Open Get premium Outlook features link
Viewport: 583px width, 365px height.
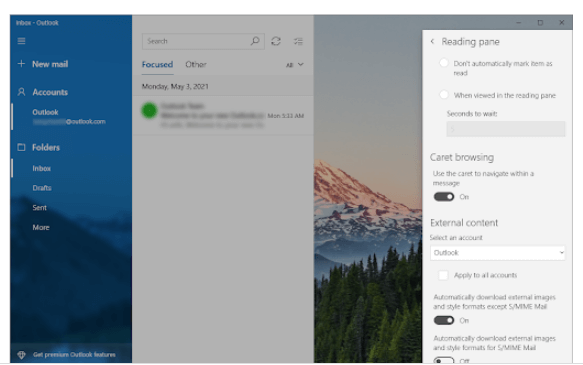tap(74, 355)
